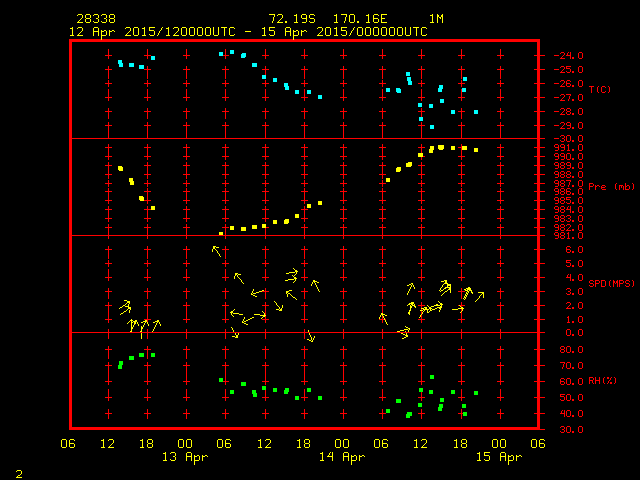Click the SPD(MPS) wind speed label

tap(612, 284)
